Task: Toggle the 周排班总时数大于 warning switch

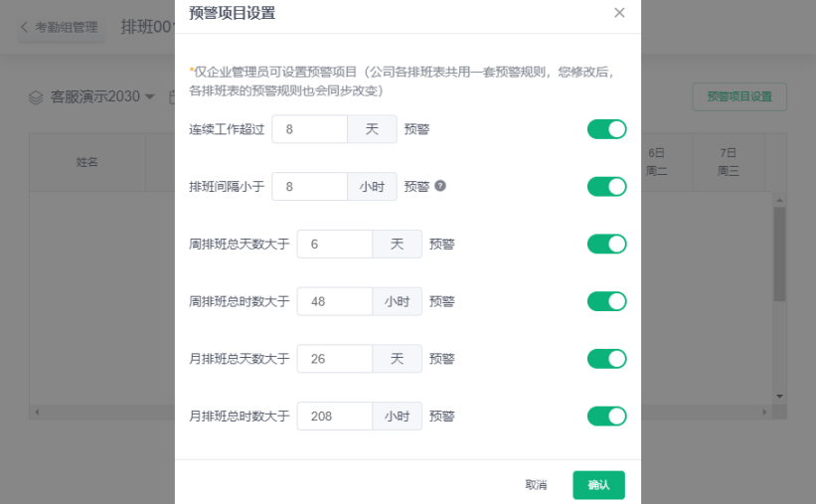Action: tap(607, 301)
